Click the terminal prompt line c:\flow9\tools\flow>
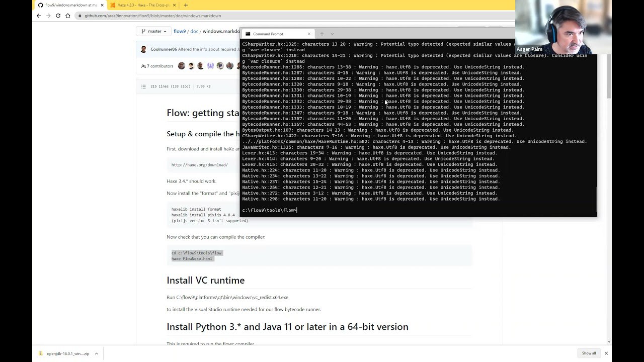Image resolution: width=644 pixels, height=362 pixels. click(x=270, y=210)
